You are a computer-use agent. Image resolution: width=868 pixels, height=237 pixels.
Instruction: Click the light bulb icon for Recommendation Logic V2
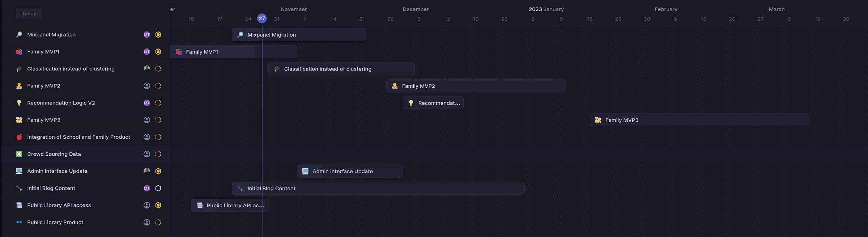tap(19, 103)
